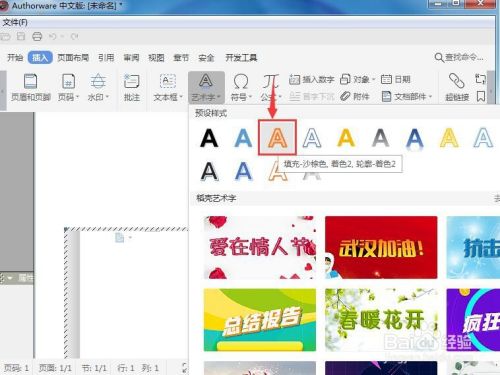This screenshot has height=375, width=500.
Task: Choose the purple 疯狂 WordArt template
Action: click(473, 320)
